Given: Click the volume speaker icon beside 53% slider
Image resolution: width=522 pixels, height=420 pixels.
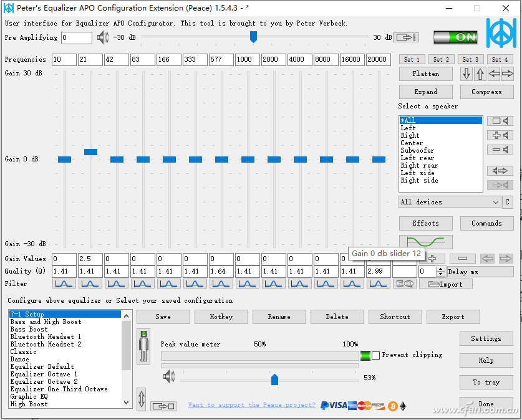Looking at the screenshot, I should (169, 377).
